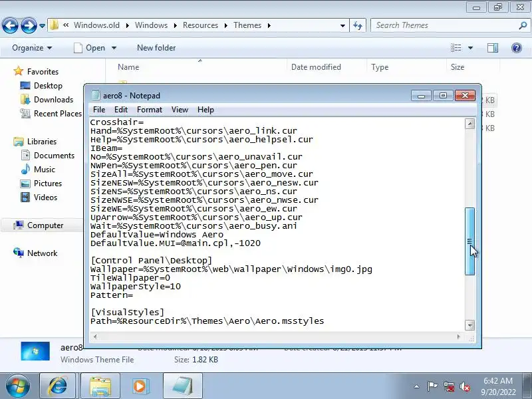Select Desktop in the navigation pane
Image resolution: width=532 pixels, height=399 pixels.
click(x=48, y=86)
